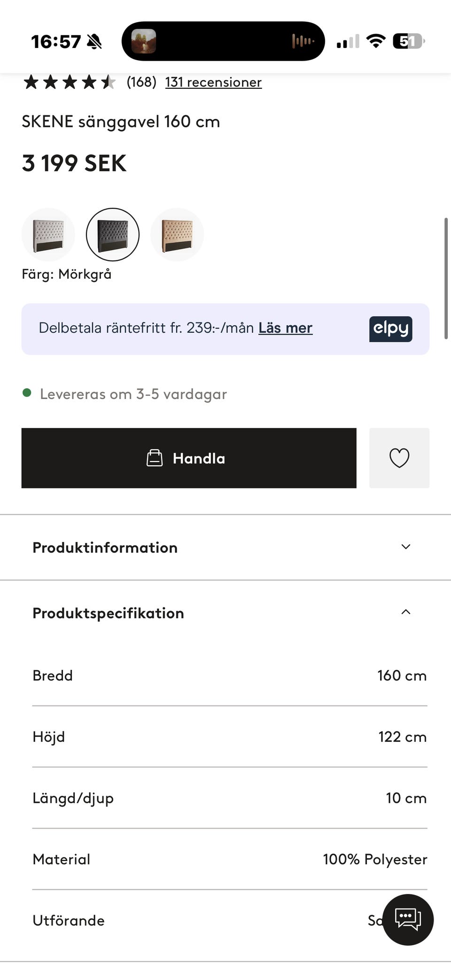The width and height of the screenshot is (451, 980).
Task: Follow the Läs mer installment link
Action: pos(285,328)
